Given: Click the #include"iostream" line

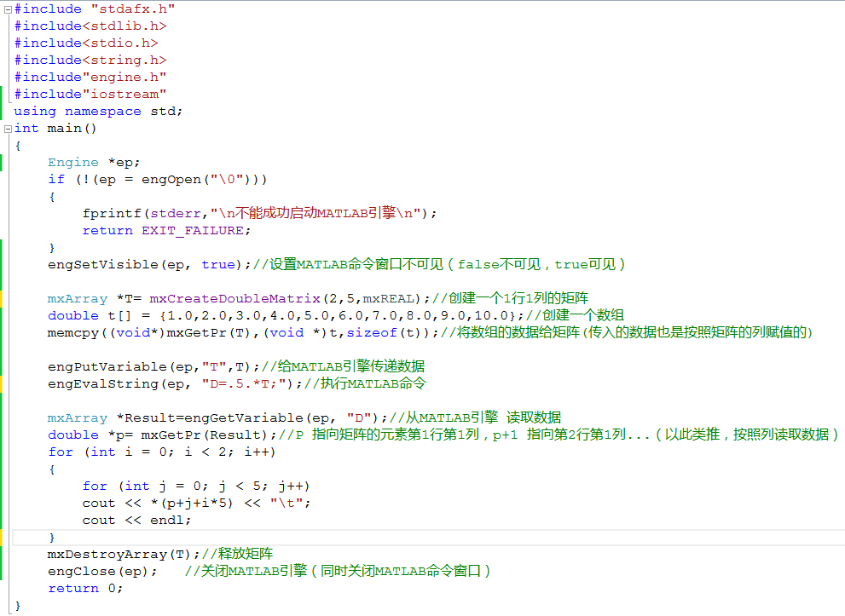Looking at the screenshot, I should pyautogui.click(x=90, y=95).
